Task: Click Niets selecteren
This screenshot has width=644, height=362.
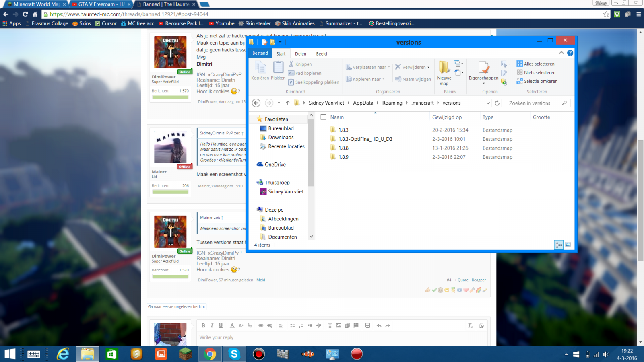Action: tap(536, 72)
